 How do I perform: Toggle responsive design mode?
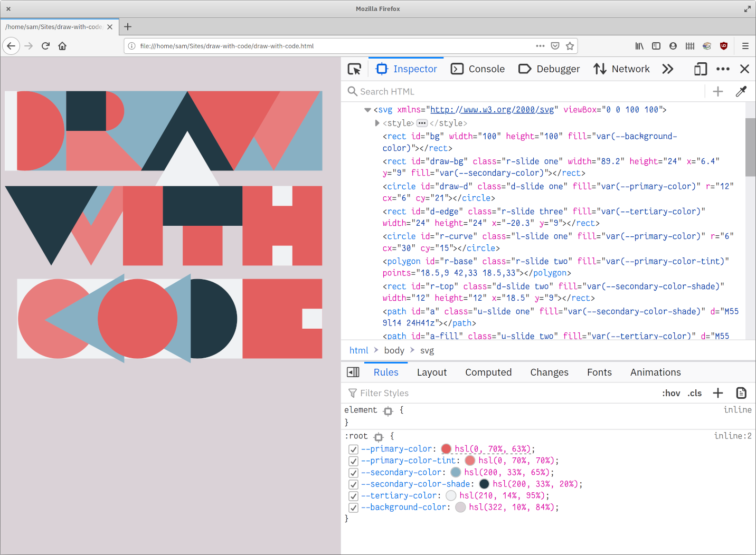click(x=700, y=69)
